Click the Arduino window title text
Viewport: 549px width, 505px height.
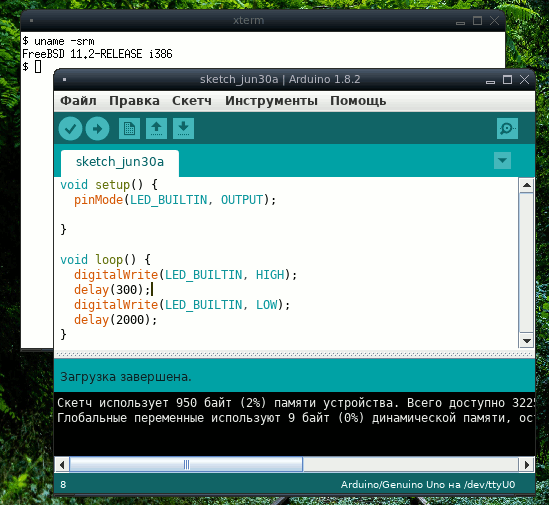pyautogui.click(x=280, y=79)
